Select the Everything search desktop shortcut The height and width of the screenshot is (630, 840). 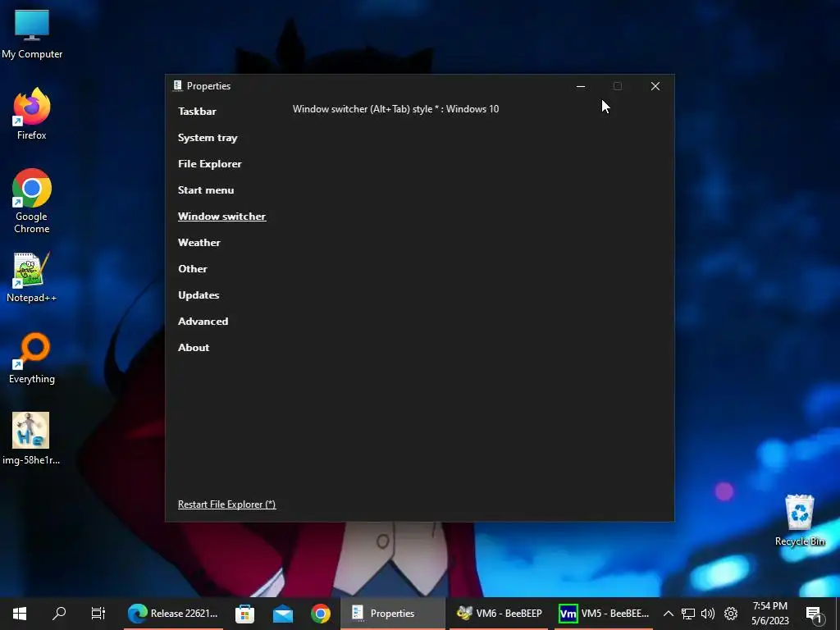(x=32, y=358)
